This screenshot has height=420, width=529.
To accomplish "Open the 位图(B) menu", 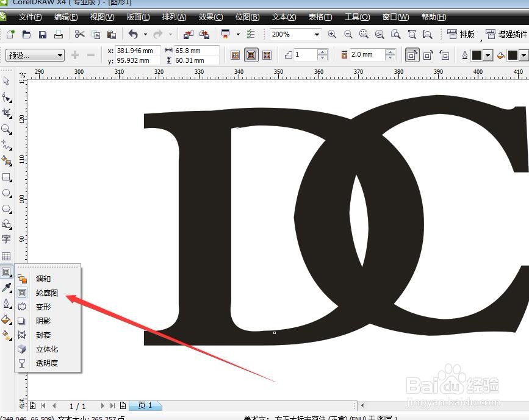I will tap(247, 17).
